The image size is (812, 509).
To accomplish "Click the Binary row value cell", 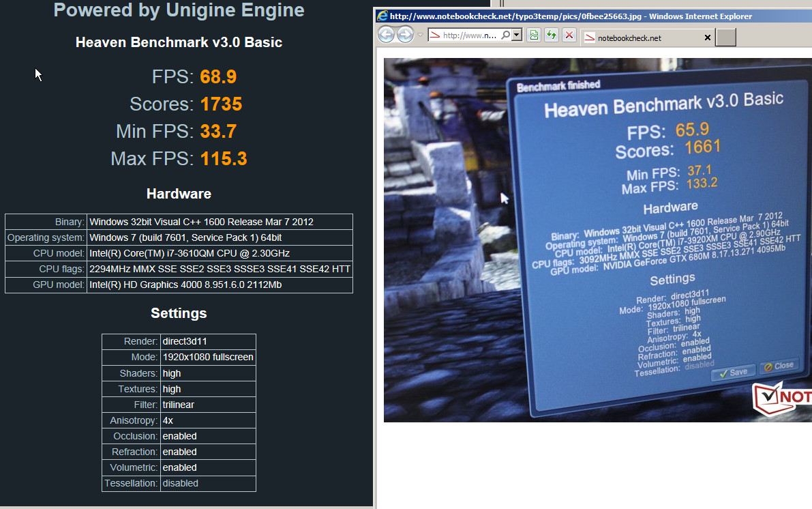I will click(220, 222).
